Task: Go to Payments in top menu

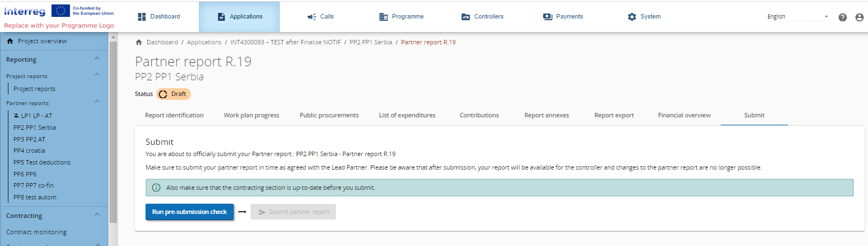Action: pyautogui.click(x=563, y=16)
